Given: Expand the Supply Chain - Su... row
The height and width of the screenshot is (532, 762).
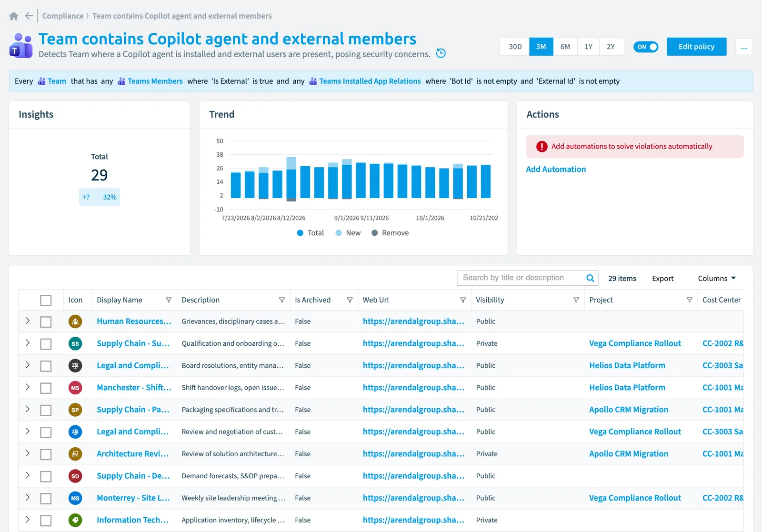Looking at the screenshot, I should (28, 343).
